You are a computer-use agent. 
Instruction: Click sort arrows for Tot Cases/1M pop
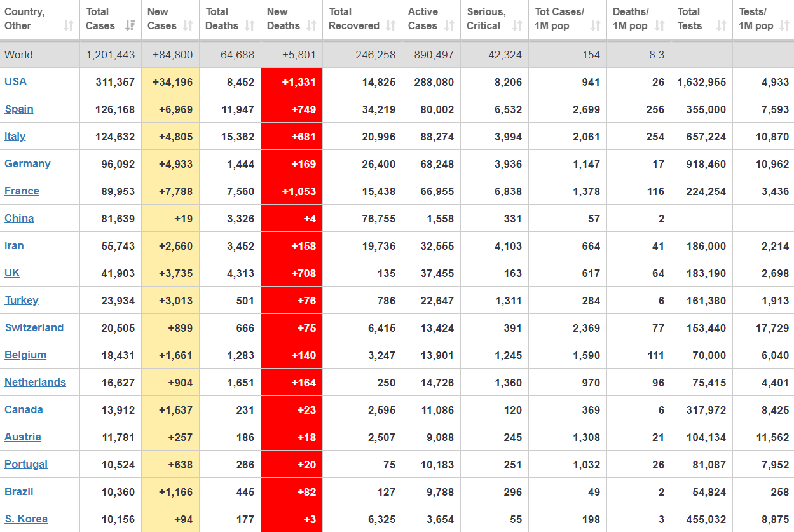[x=595, y=26]
